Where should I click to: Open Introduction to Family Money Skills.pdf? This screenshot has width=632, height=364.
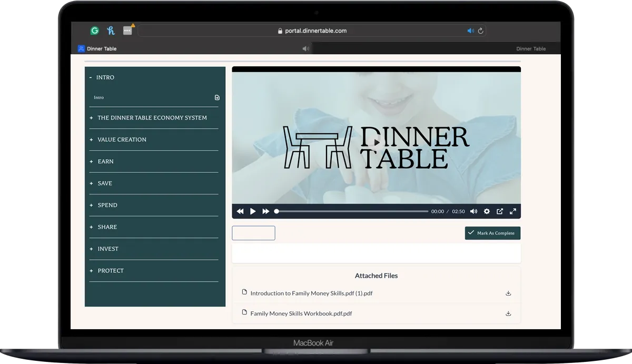pos(311,293)
